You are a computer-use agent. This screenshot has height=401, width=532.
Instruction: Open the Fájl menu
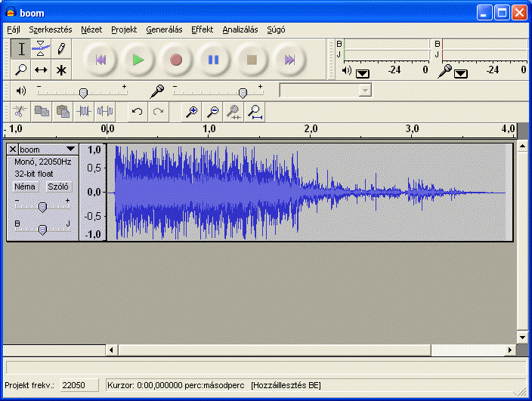click(x=14, y=29)
